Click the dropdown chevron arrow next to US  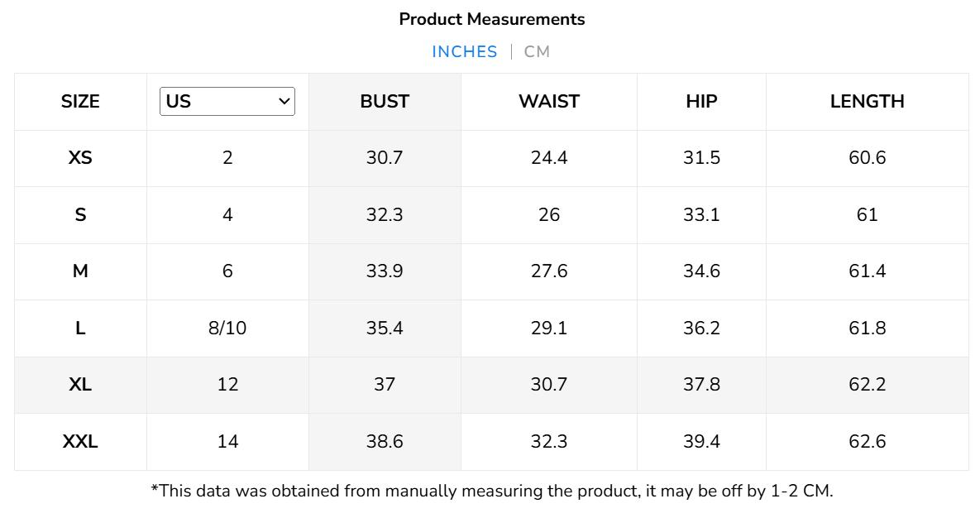[284, 102]
